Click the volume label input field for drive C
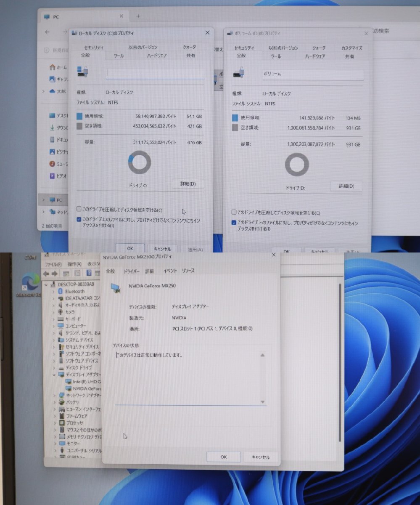This screenshot has width=420, height=505. 156,73
